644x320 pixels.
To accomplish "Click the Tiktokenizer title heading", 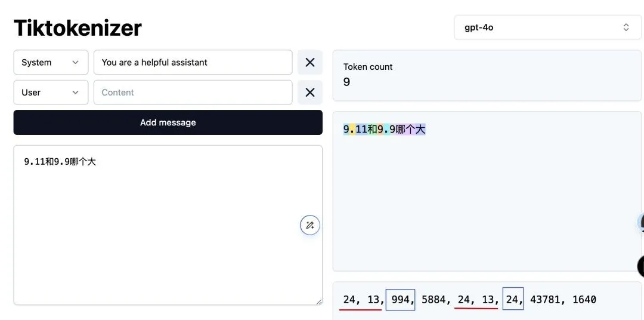I will tap(78, 28).
